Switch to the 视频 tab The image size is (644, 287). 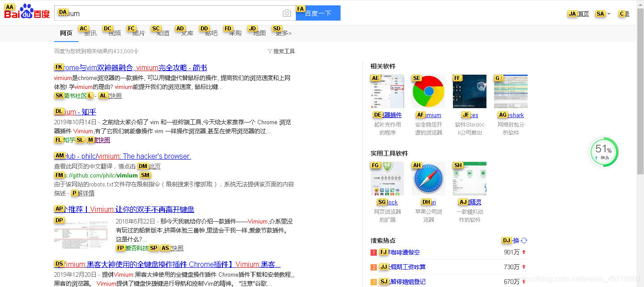[x=115, y=33]
